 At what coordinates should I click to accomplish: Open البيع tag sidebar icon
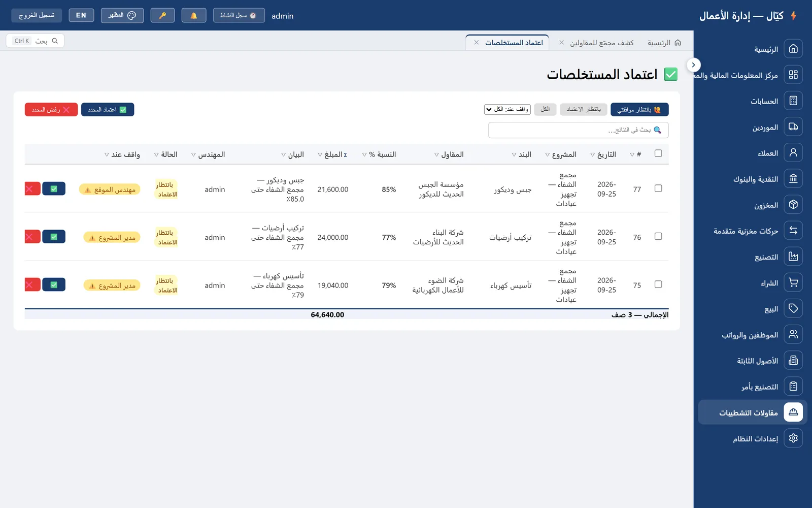793,308
